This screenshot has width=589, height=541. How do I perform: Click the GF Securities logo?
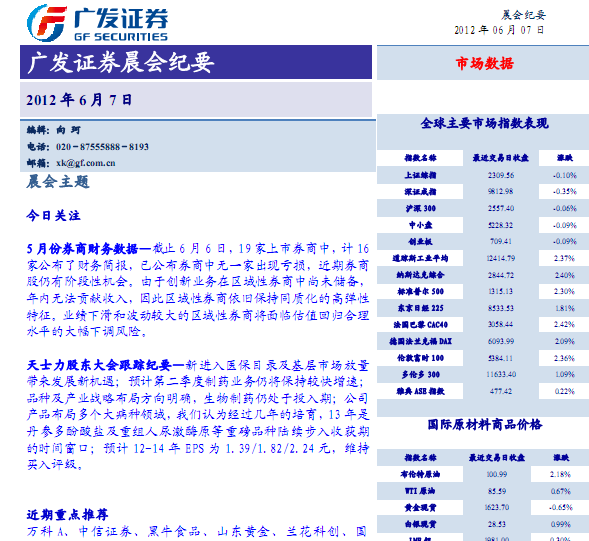click(97, 23)
